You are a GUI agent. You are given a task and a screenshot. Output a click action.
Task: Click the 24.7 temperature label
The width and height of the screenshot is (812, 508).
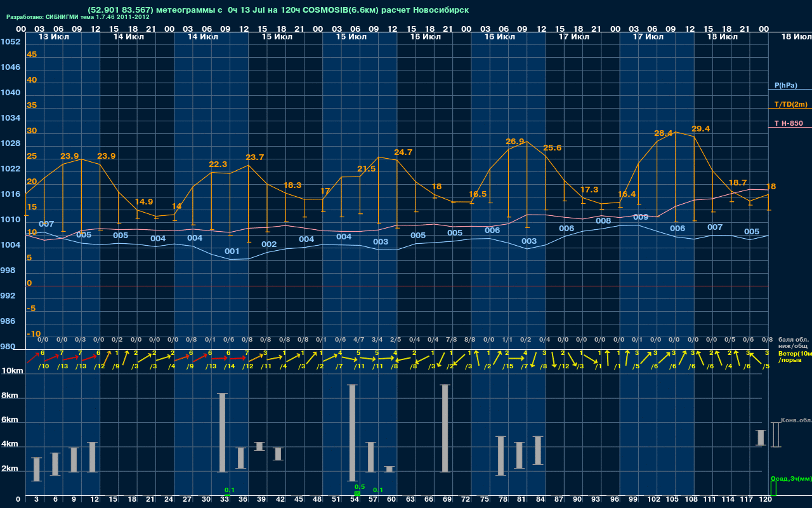pos(403,152)
